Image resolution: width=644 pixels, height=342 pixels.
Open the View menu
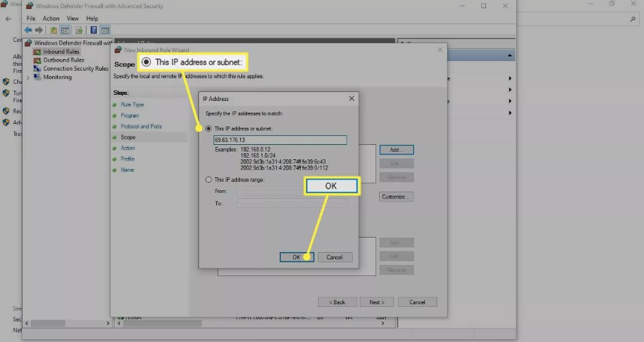73,19
